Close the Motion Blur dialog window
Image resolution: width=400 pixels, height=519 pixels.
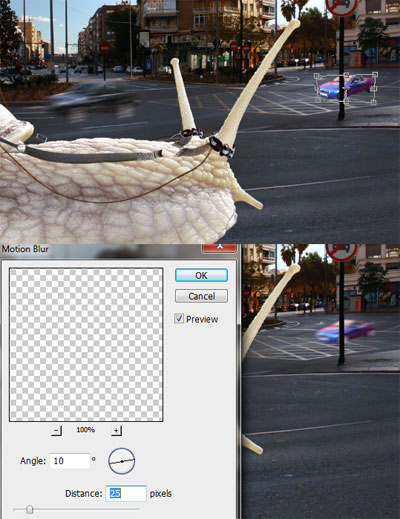click(219, 247)
